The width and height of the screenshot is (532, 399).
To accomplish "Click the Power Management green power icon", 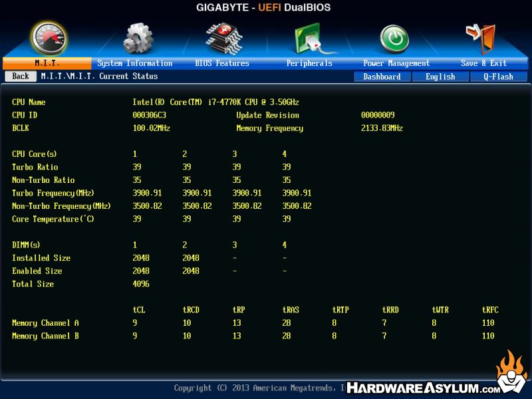I will 395,39.
